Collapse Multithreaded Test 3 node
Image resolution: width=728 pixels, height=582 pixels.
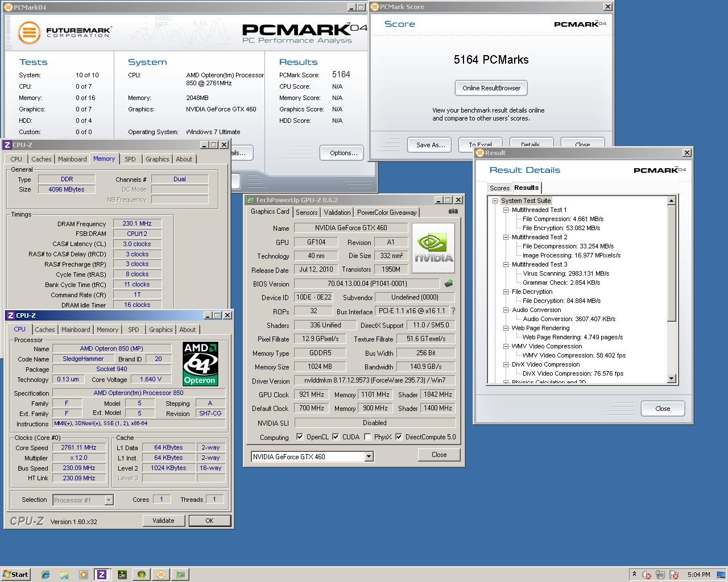(x=506, y=264)
